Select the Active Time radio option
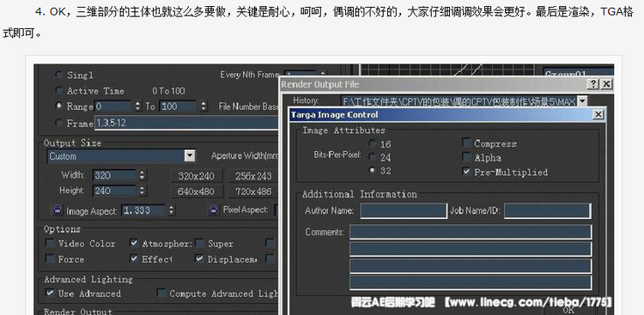 pos(58,90)
